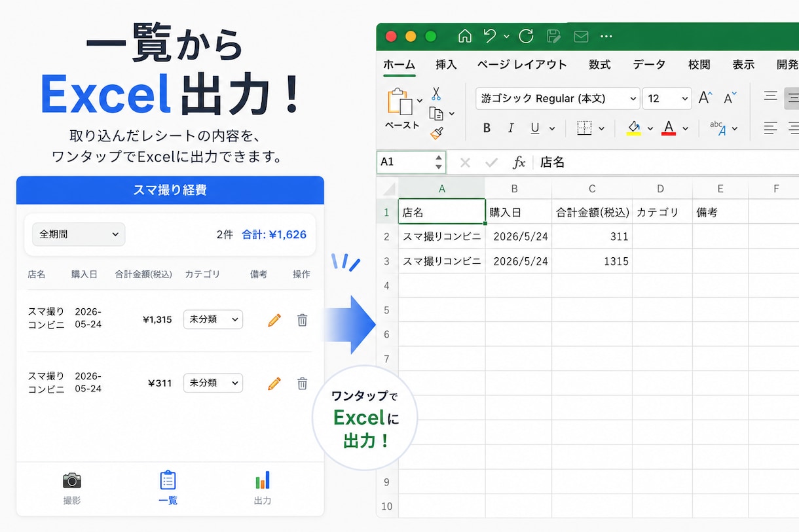Open the 挿入 ribbon tab
799x532 pixels.
pyautogui.click(x=446, y=64)
